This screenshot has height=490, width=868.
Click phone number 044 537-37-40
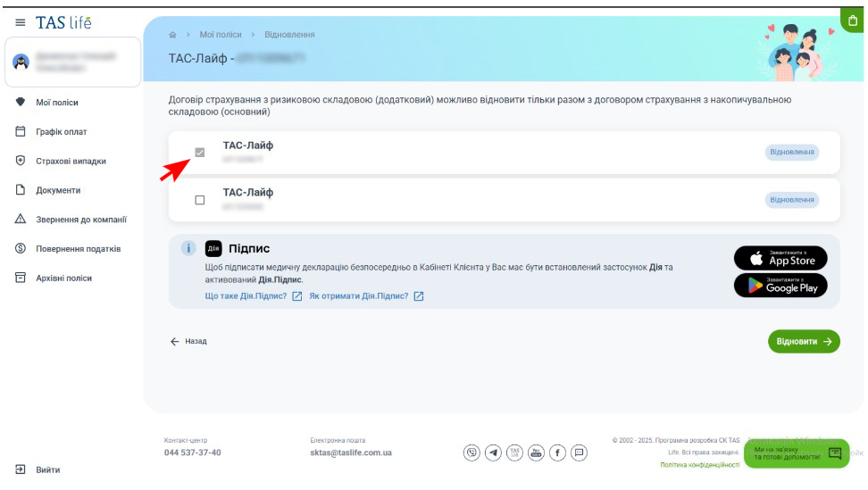(192, 453)
